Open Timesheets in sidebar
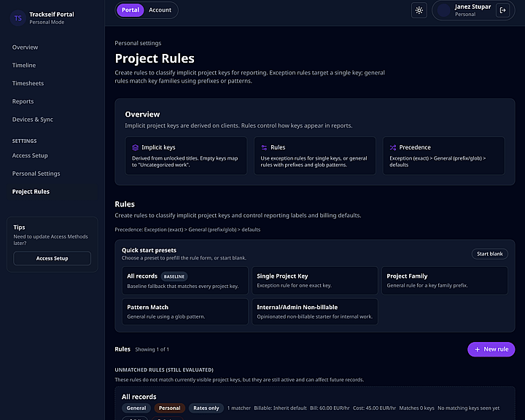The height and width of the screenshot is (420, 525). tap(28, 83)
